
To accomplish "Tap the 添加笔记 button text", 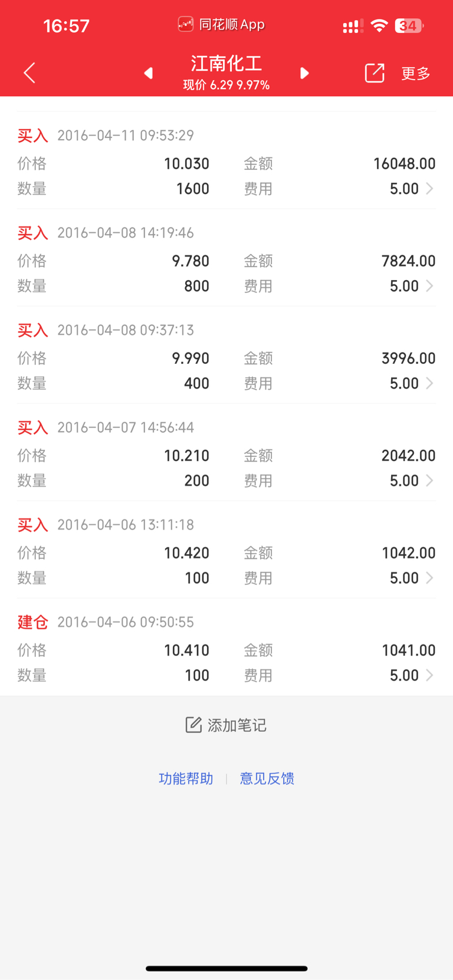I will point(237,725).
